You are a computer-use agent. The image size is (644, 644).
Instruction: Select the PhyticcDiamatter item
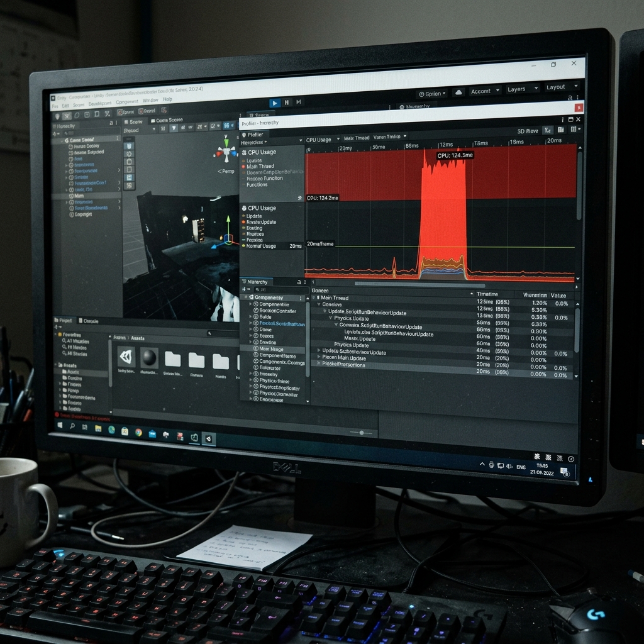[279, 394]
